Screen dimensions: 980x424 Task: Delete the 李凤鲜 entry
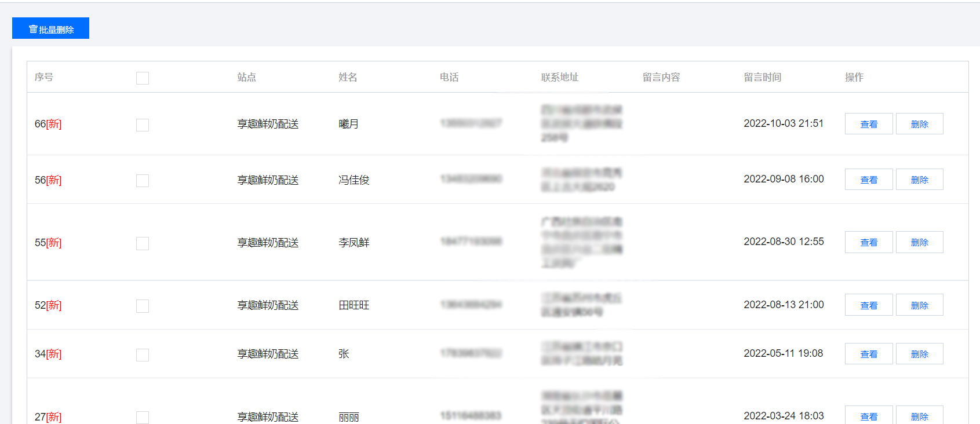tap(919, 242)
